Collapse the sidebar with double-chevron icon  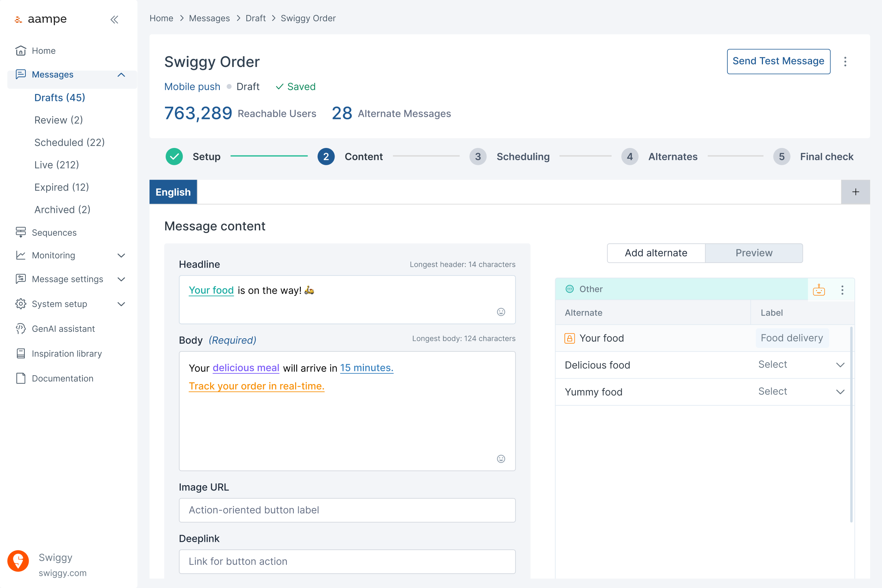(114, 19)
